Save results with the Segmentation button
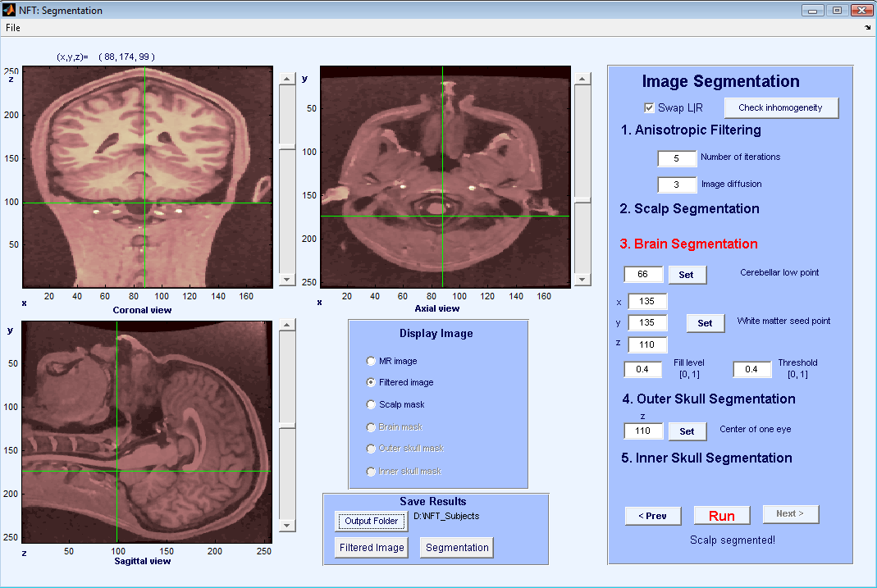 click(457, 548)
